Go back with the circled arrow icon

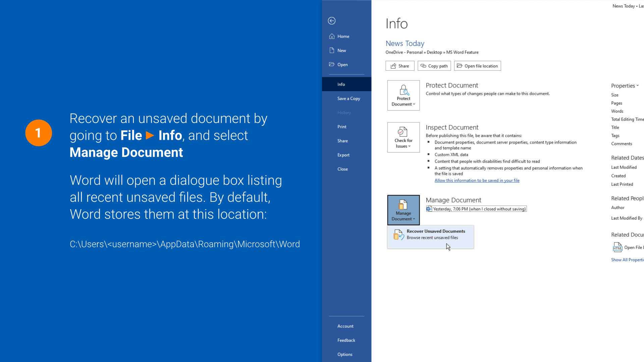[332, 21]
